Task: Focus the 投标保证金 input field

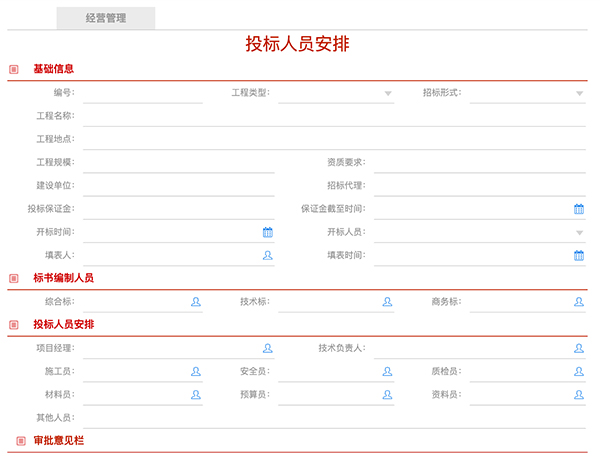Action: click(x=179, y=209)
